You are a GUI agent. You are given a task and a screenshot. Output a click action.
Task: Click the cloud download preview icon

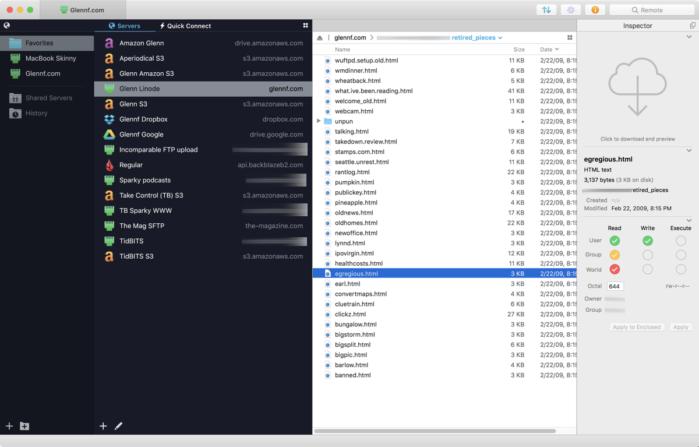click(637, 87)
